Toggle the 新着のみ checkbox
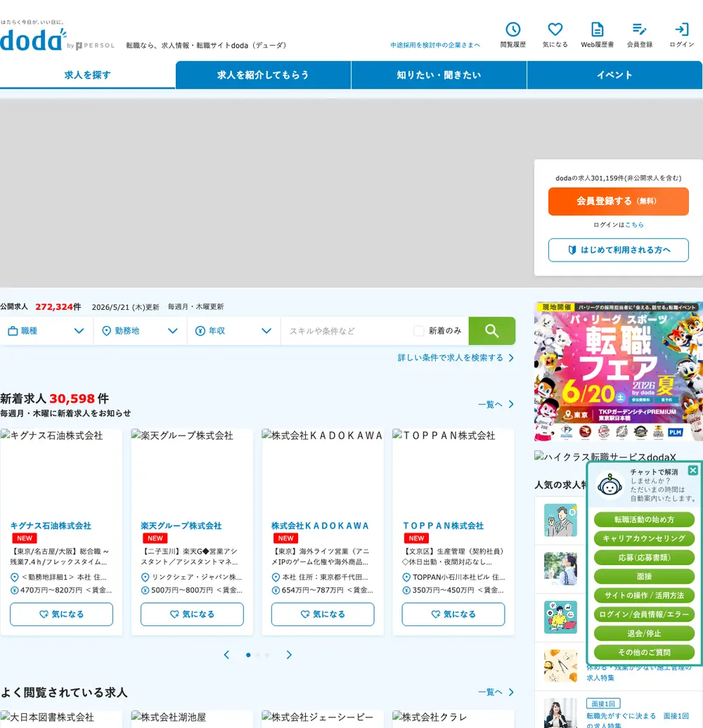This screenshot has width=703, height=728. tap(418, 331)
